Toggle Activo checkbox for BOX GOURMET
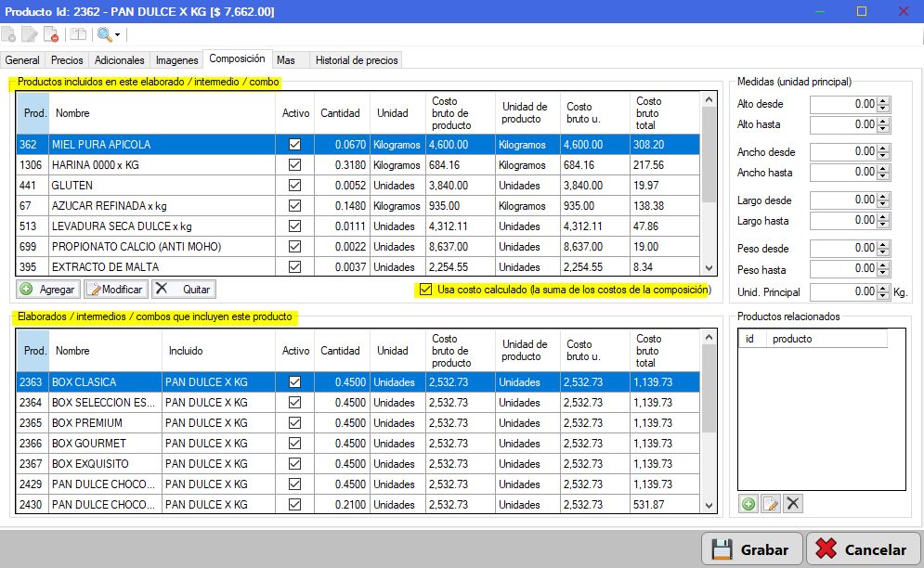 pos(294,443)
